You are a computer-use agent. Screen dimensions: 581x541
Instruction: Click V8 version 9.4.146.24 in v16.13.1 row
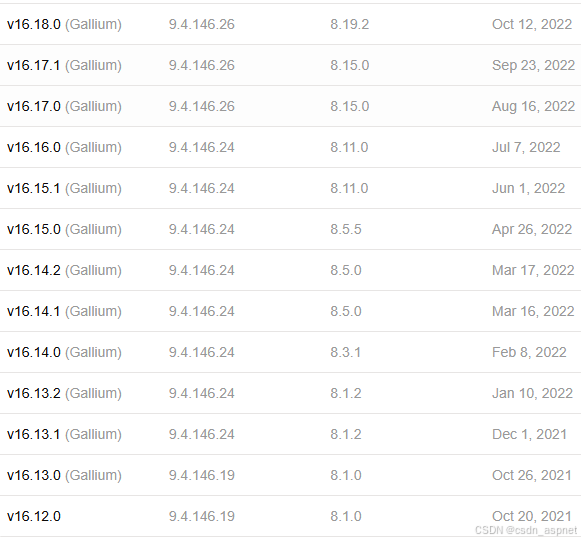coord(202,435)
